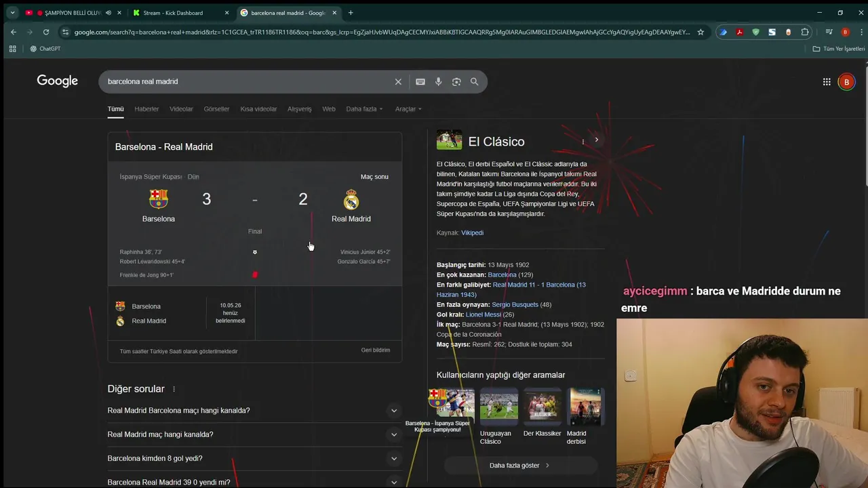
Task: Switch to the Stream - Kick Dashboard tab
Action: click(x=173, y=13)
